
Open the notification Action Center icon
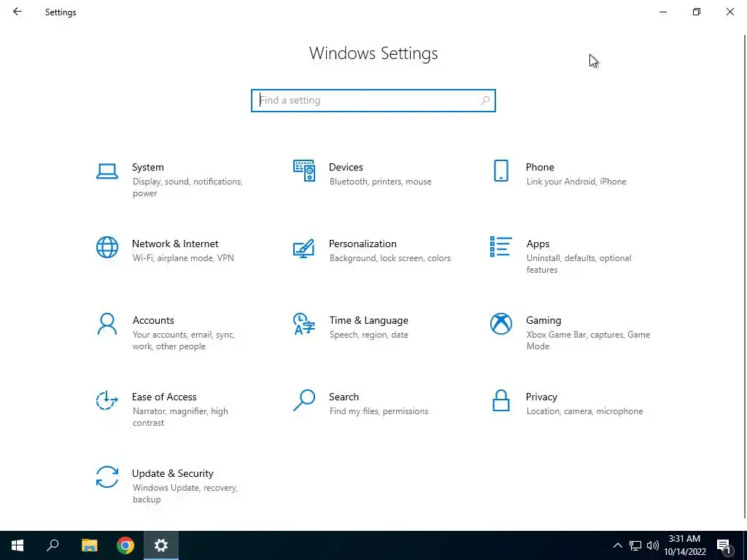point(724,546)
